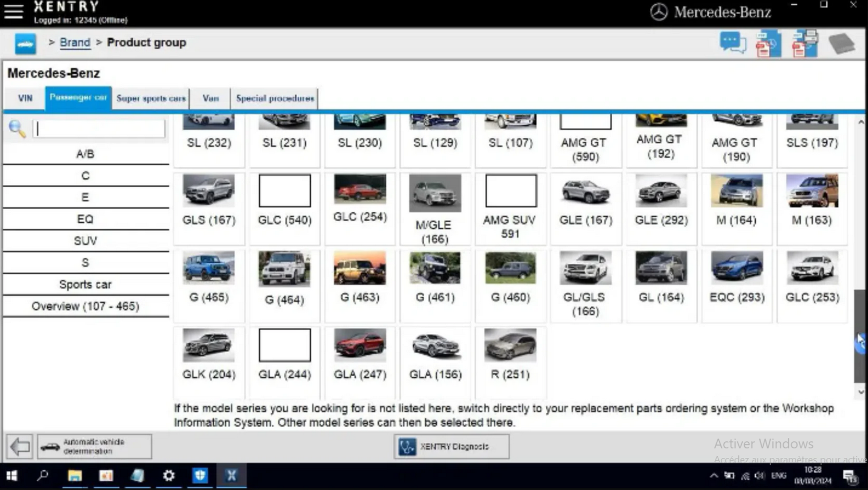The height and width of the screenshot is (490, 868).
Task: Filter by A/B class category
Action: click(86, 154)
